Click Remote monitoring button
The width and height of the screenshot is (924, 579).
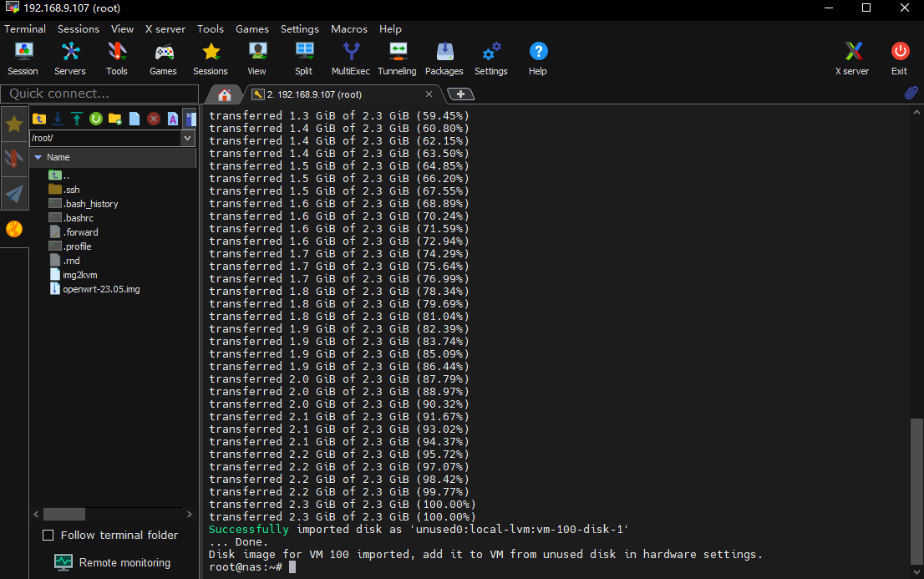(x=113, y=562)
